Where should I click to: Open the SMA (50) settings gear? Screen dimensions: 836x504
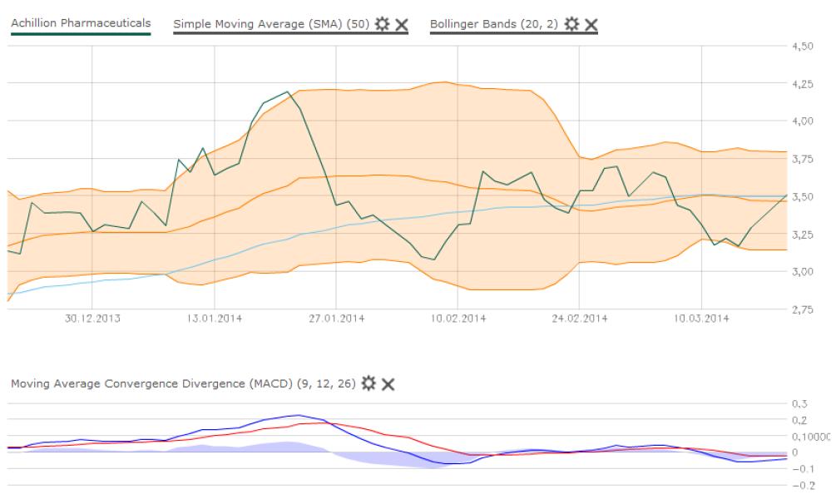tap(383, 24)
